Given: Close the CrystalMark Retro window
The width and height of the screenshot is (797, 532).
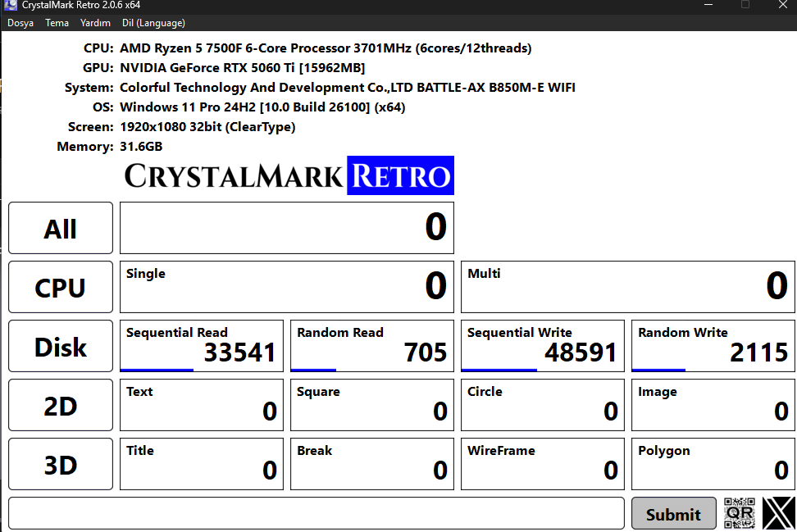Looking at the screenshot, I should (783, 5).
